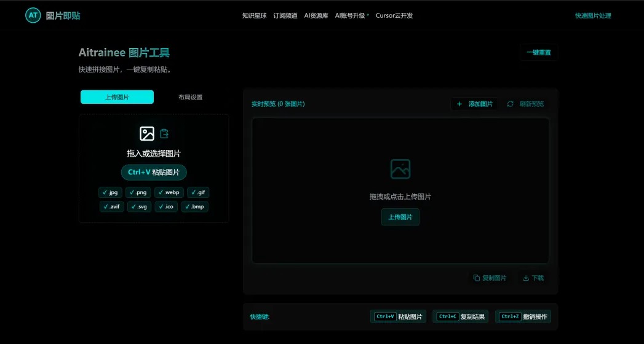644x344 pixels.
Task: Switch to the 上传图片 tab
Action: click(x=117, y=97)
